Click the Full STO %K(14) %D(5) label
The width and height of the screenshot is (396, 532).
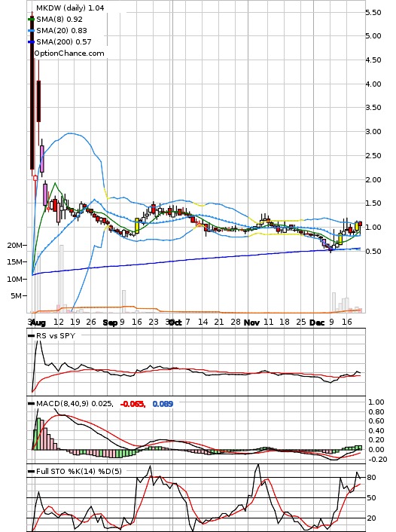78,471
